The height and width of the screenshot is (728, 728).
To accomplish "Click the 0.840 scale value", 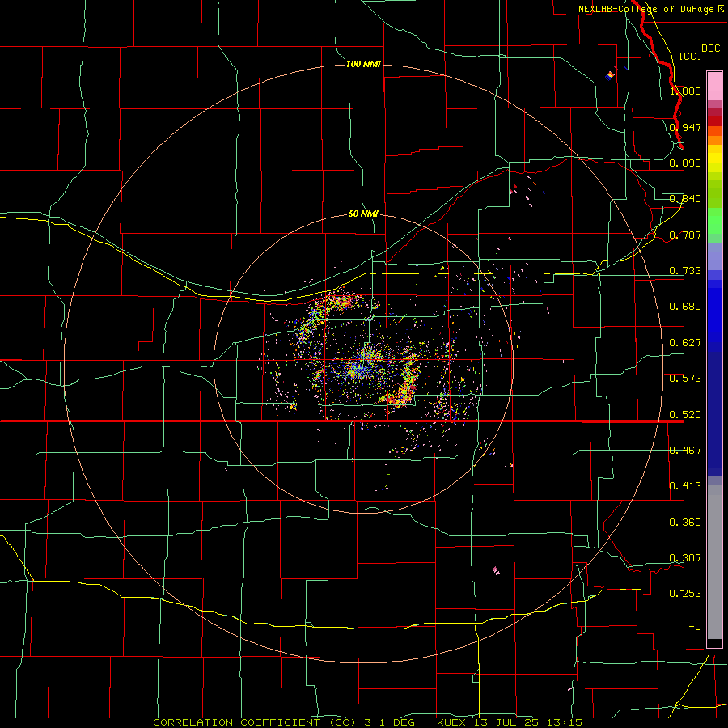I will (x=685, y=199).
